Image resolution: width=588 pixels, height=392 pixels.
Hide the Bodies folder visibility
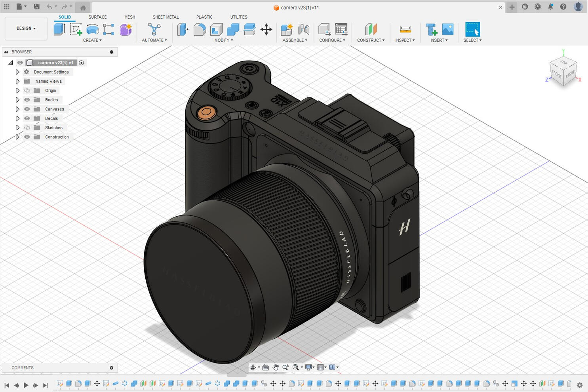click(27, 100)
